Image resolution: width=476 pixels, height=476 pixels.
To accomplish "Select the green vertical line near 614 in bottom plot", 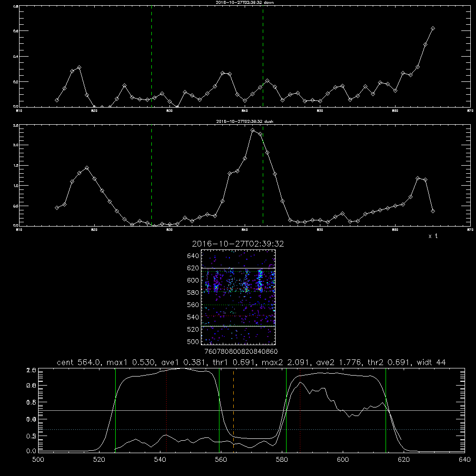I will [x=386, y=410].
